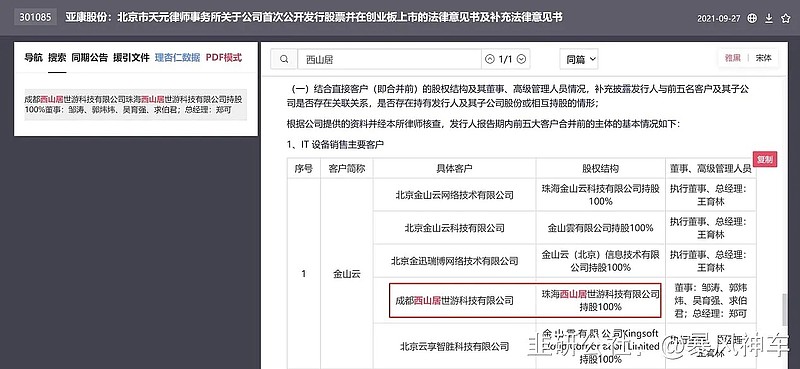Click cell 金山雲有限公司持股100%
This screenshot has width=800, height=369.
click(x=601, y=228)
